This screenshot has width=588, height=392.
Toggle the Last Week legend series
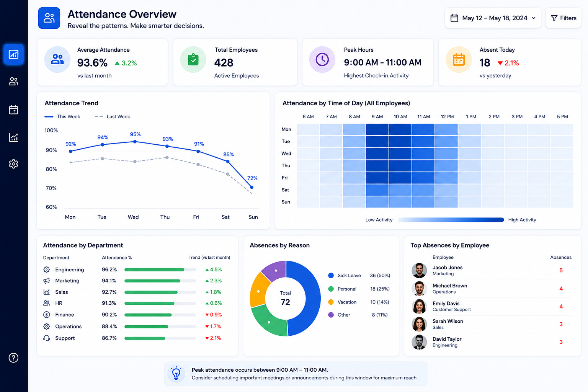point(113,117)
